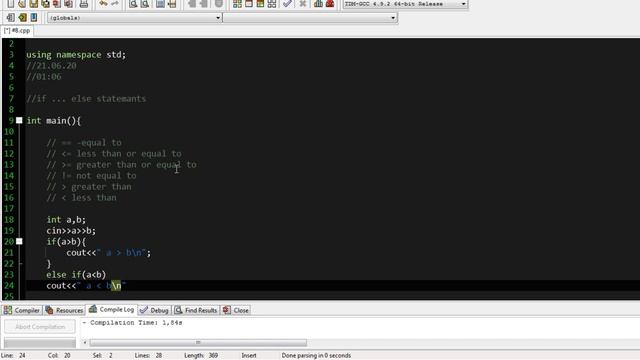Click the '//if ... else statemants' comment
The height and width of the screenshot is (360, 640).
86,99
